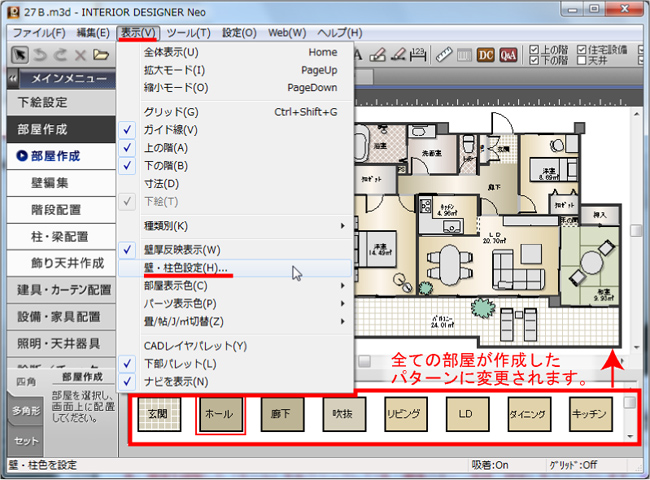Select 柱・梁配置 in the side menu
This screenshot has width=650, height=480.
[x=59, y=237]
